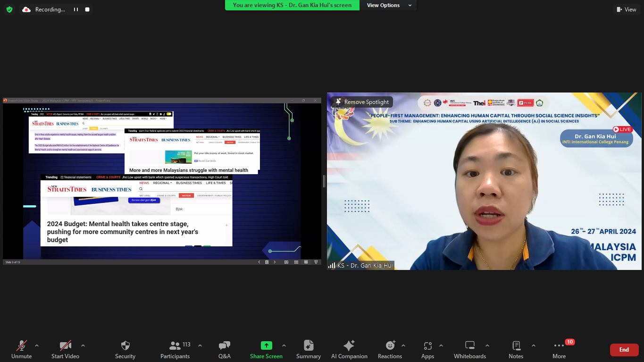Switch PowerPoint to Slide Sorter view
The height and width of the screenshot is (362, 644).
[296, 262]
